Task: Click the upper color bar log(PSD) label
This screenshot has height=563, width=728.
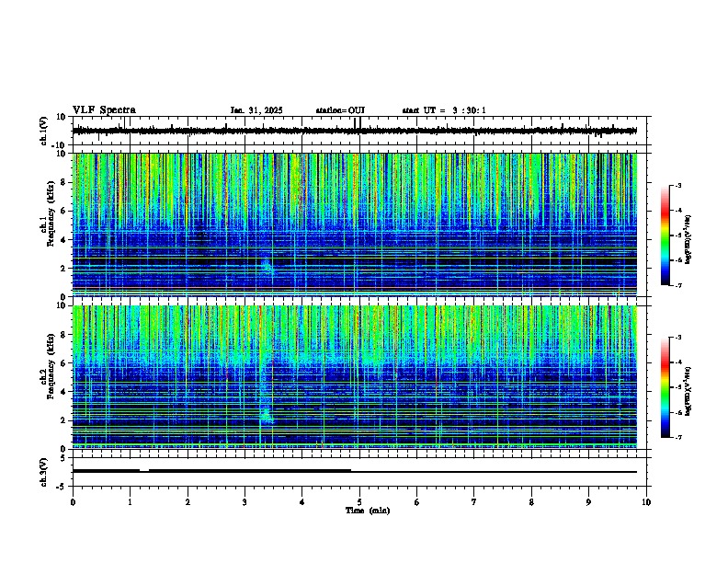Action: [x=688, y=239]
